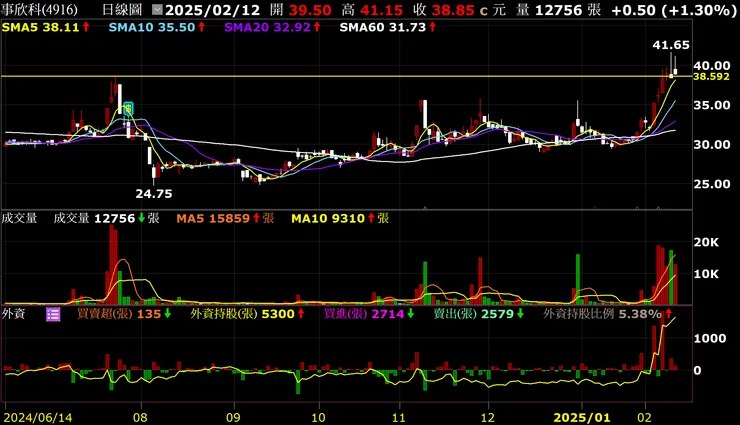Click the 11 month marker on the time axis
Viewport: 740px width, 425px height.
point(399,417)
